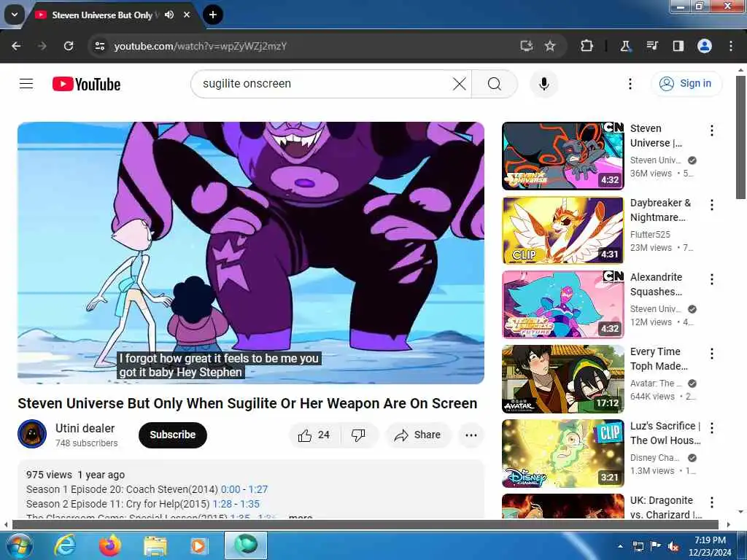Open a new tab with plus
The image size is (747, 560).
coord(213,15)
